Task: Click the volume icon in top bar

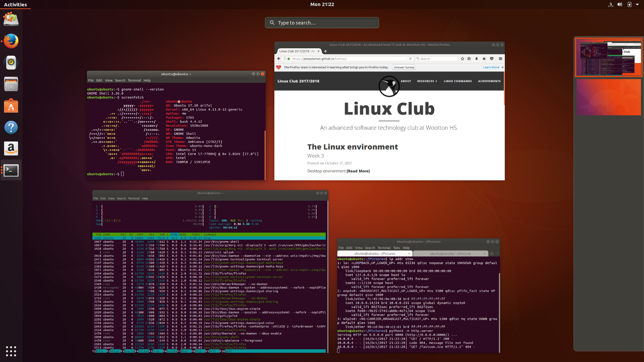Action: point(620,4)
